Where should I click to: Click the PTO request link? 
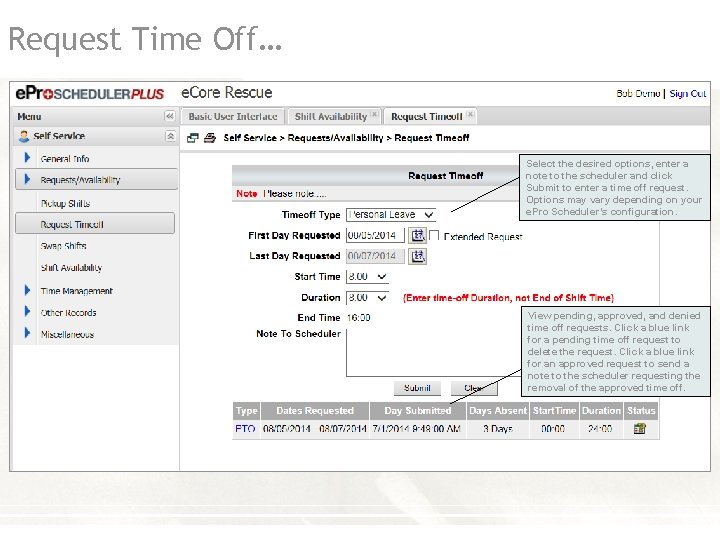(x=245, y=429)
